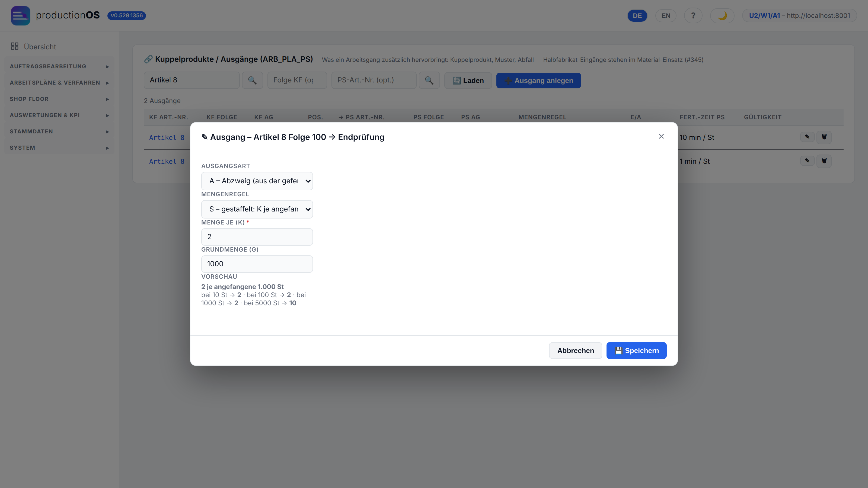This screenshot has width=868, height=488.
Task: Click the PS-Art.-Nr. optional input
Action: [374, 80]
